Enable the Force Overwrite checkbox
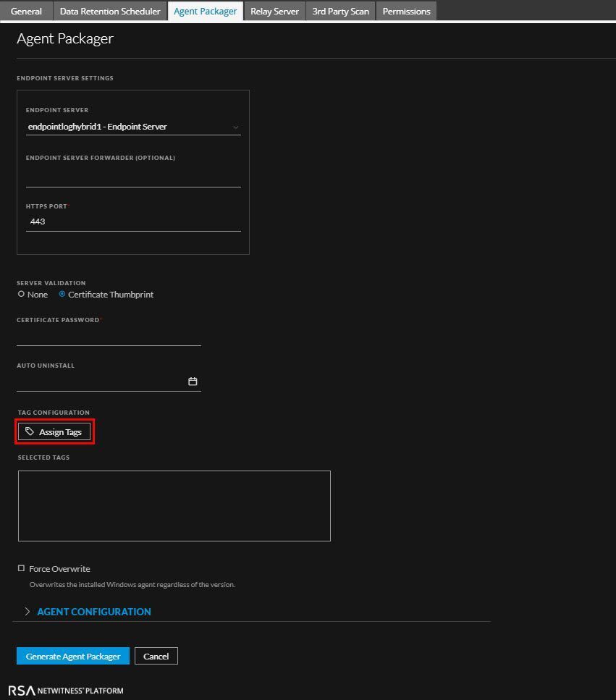 click(x=21, y=568)
